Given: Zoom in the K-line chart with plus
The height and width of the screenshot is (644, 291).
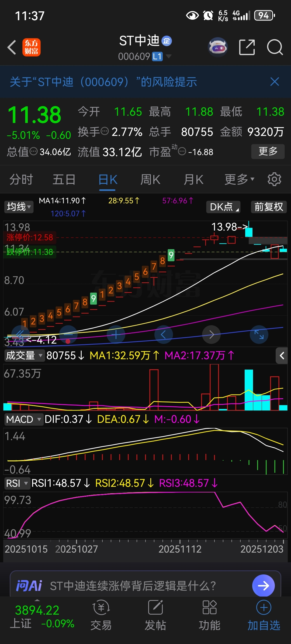Looking at the screenshot, I should click(116, 335).
